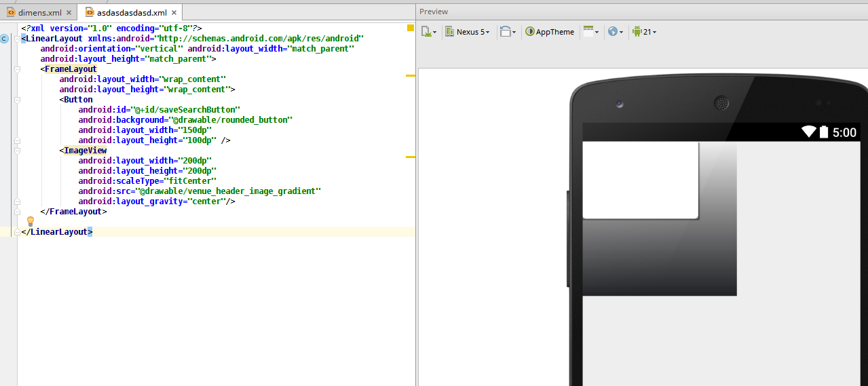868x386 pixels.
Task: Click the closing </FrameLayout> tag
Action: (x=74, y=212)
